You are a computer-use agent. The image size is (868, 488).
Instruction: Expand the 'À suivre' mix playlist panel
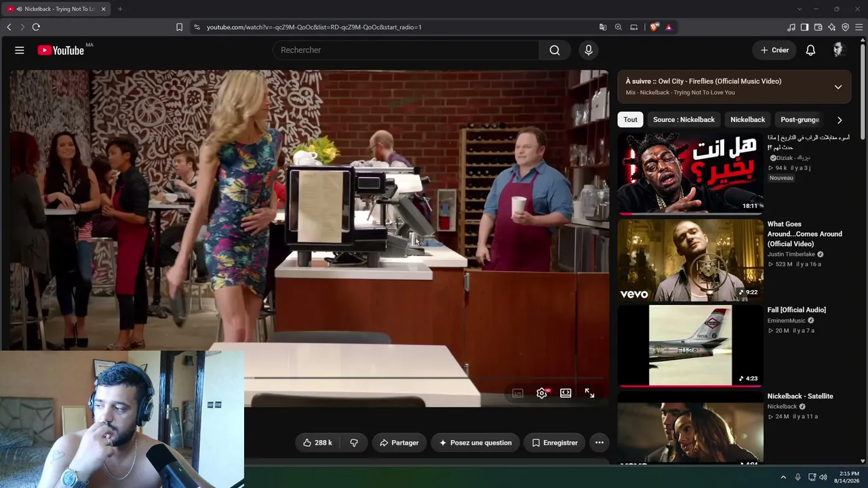838,87
